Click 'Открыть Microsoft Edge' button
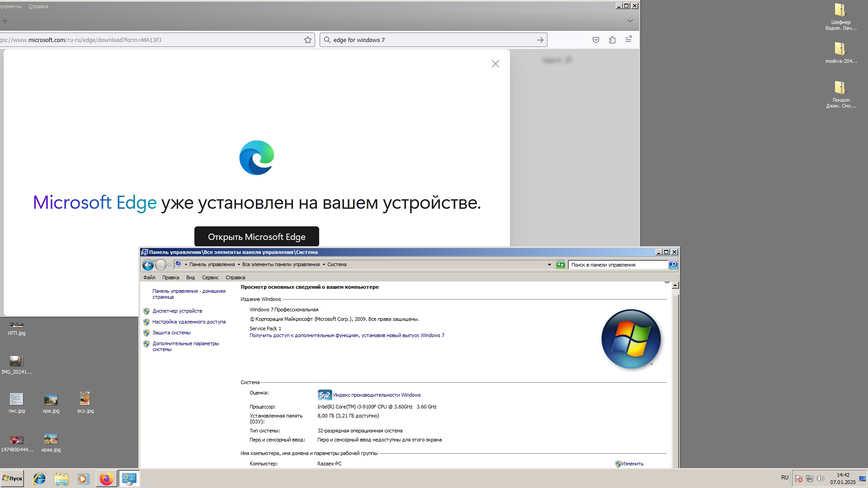 point(257,237)
